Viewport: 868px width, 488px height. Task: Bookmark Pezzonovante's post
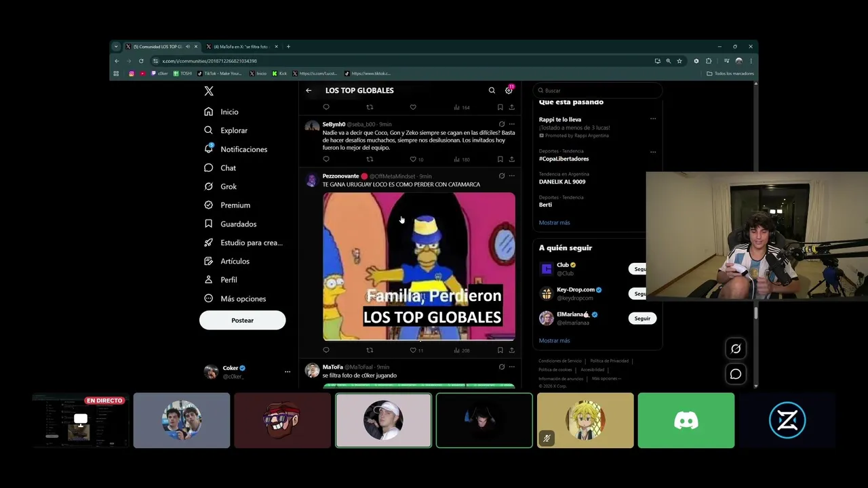tap(500, 350)
